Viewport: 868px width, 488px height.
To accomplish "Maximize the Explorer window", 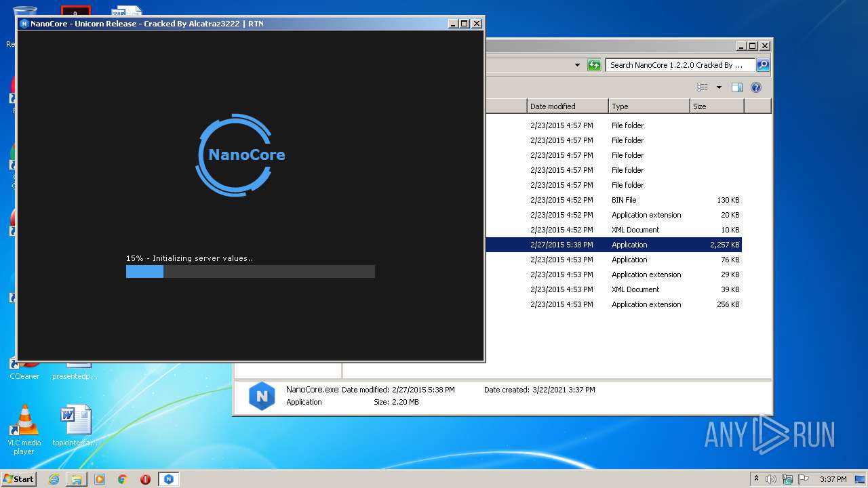I will tap(753, 46).
